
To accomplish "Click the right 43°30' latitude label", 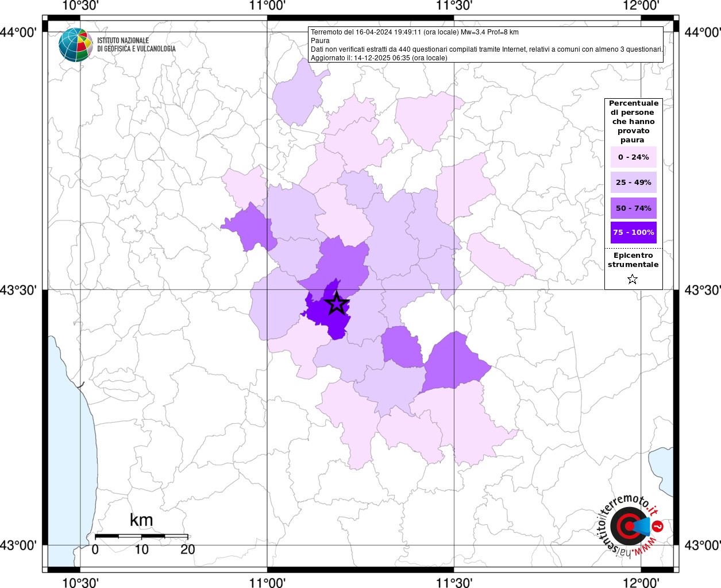I will tap(703, 290).
